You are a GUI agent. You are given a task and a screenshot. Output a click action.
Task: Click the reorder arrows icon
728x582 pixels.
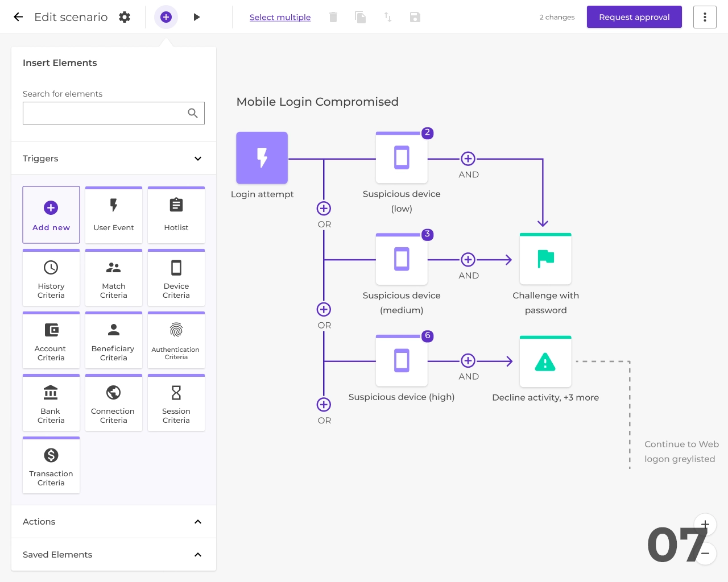pos(388,17)
